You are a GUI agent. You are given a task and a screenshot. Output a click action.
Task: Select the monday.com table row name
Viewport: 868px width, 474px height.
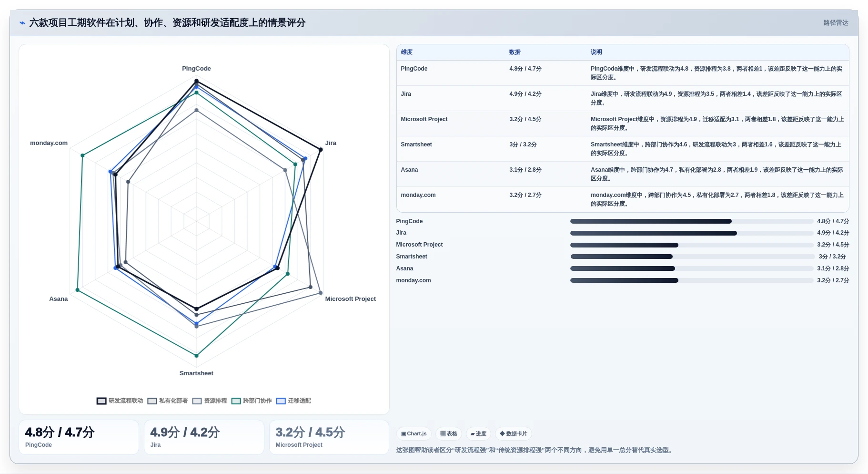pyautogui.click(x=418, y=195)
